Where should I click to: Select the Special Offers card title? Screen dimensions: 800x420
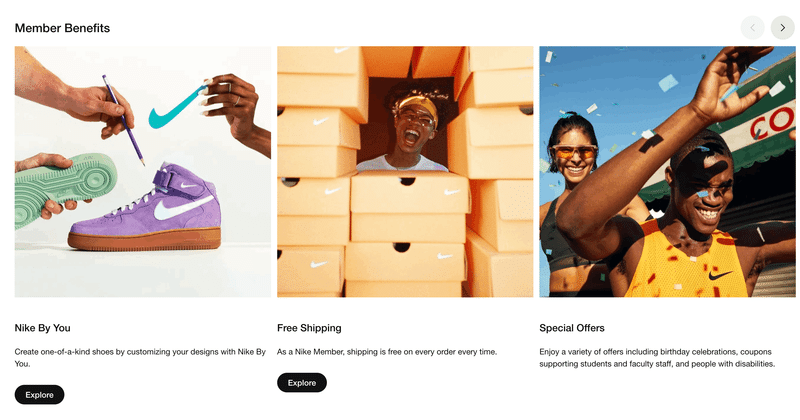pyautogui.click(x=571, y=328)
